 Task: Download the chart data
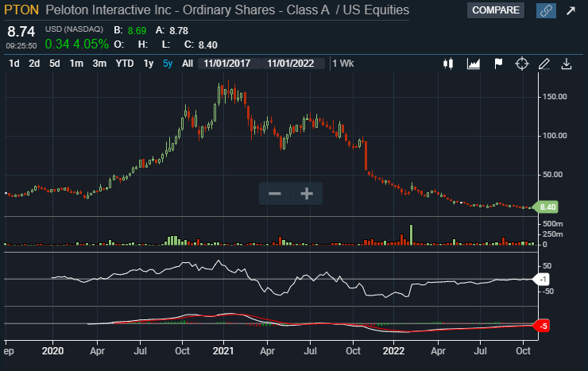(x=567, y=64)
